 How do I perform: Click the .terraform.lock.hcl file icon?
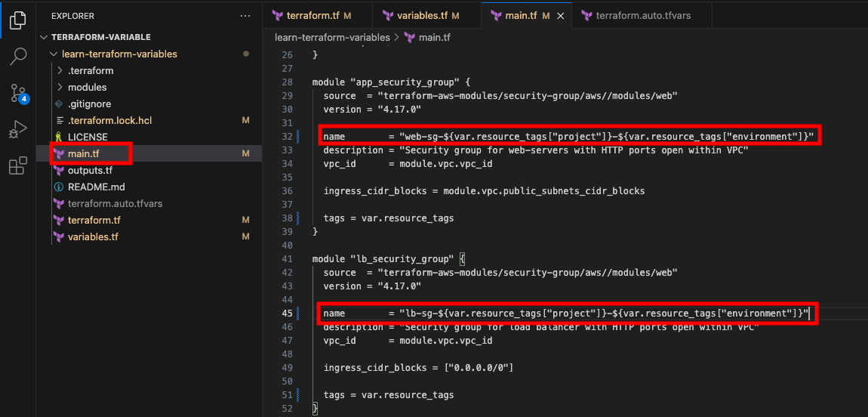click(59, 120)
